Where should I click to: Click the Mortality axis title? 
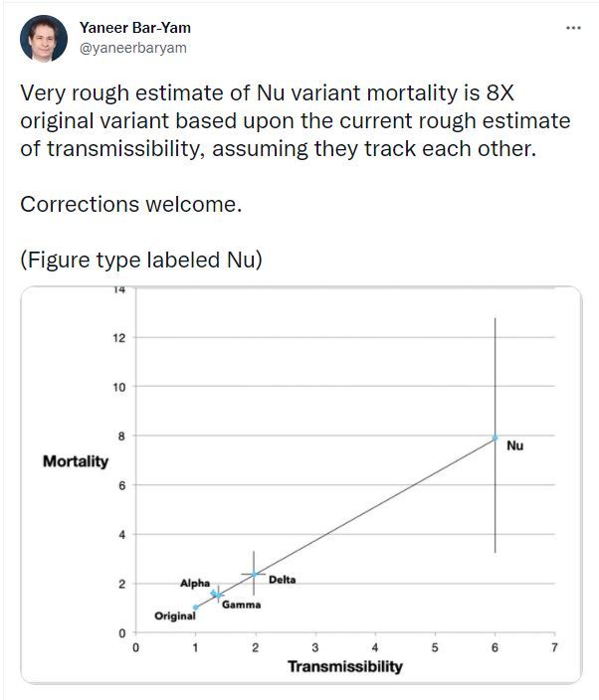[x=76, y=461]
